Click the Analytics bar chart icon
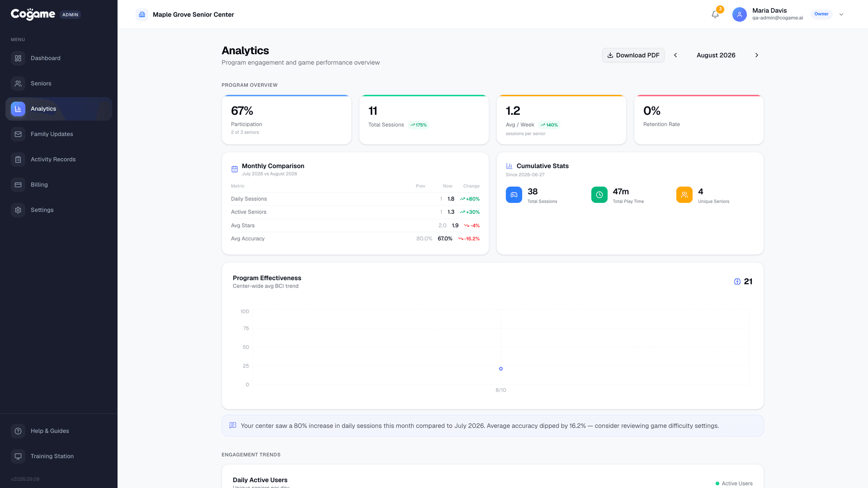The width and height of the screenshot is (868, 488). point(18,109)
